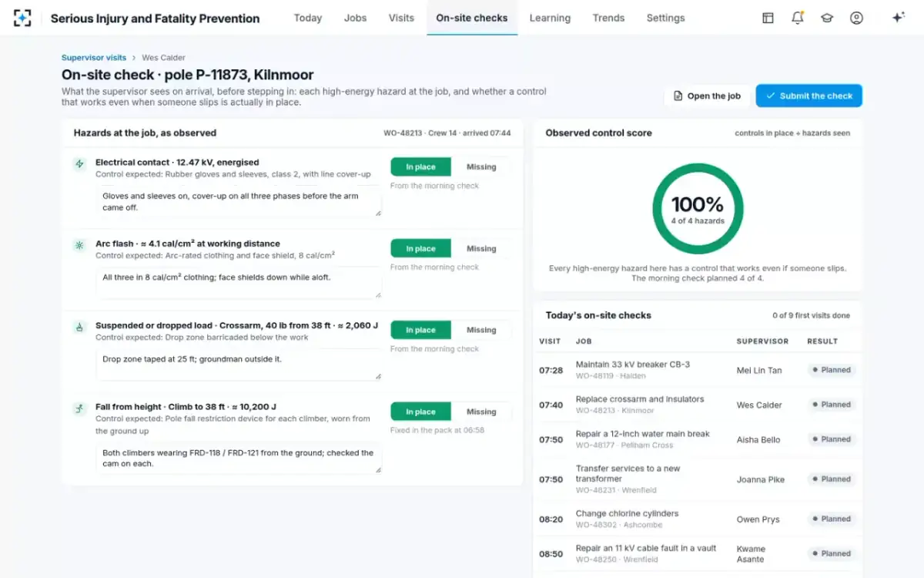Edit the Suspended load observation note
Viewport: 924px width, 578px height.
[239, 365]
